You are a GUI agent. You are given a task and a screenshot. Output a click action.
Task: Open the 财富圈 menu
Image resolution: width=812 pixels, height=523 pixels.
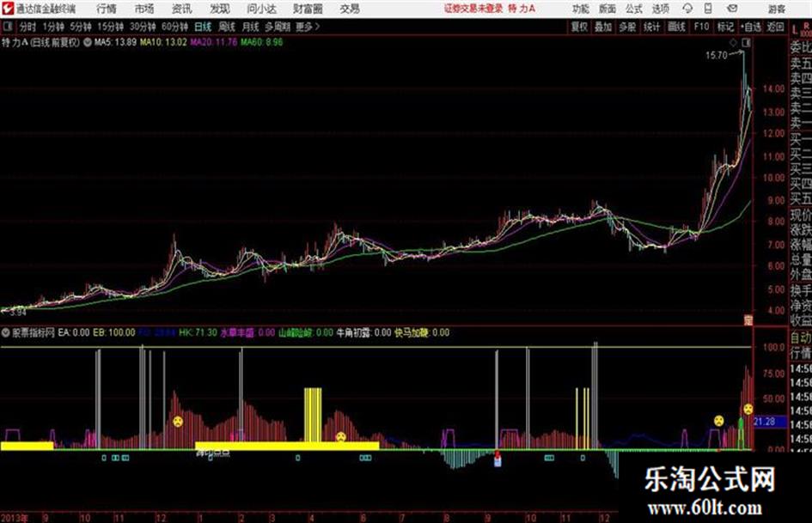coord(308,9)
